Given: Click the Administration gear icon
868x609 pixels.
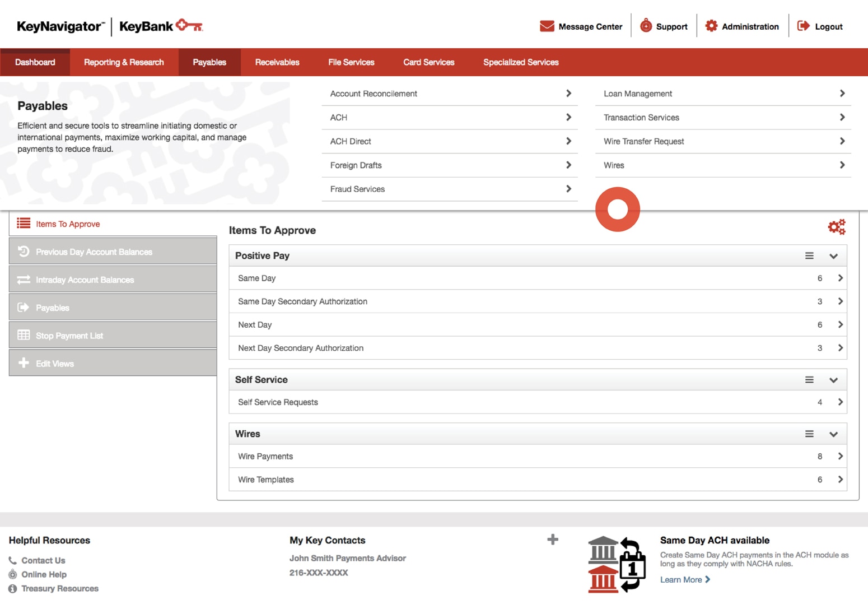Looking at the screenshot, I should point(711,26).
